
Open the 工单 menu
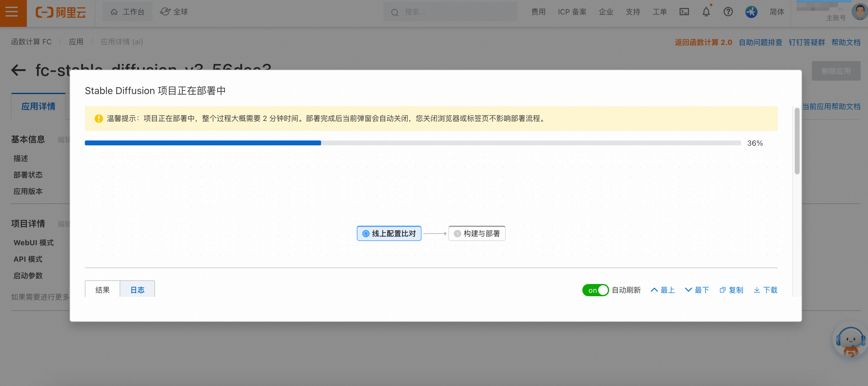[x=660, y=12]
